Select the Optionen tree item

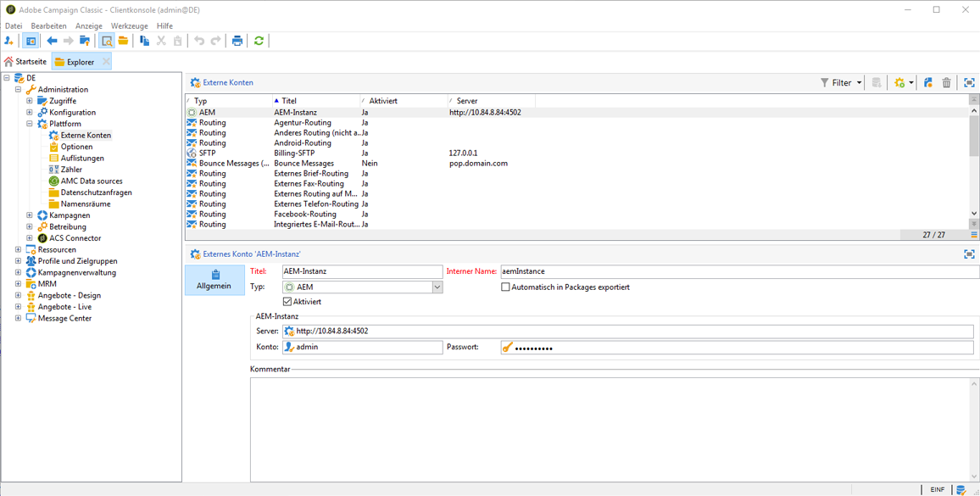(x=77, y=147)
